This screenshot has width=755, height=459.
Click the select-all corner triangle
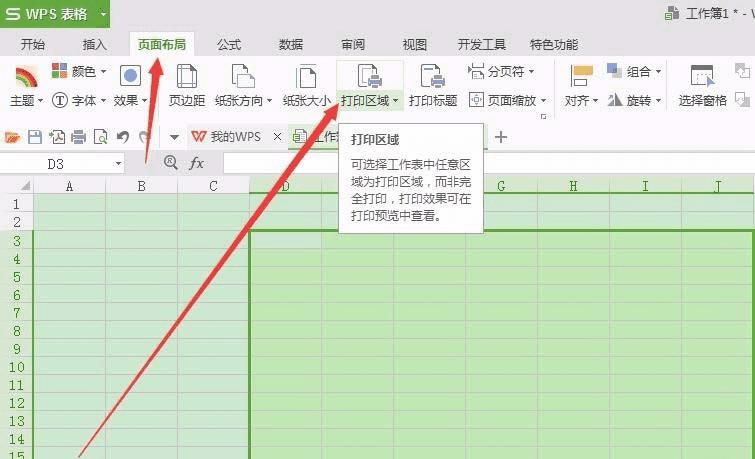point(25,186)
